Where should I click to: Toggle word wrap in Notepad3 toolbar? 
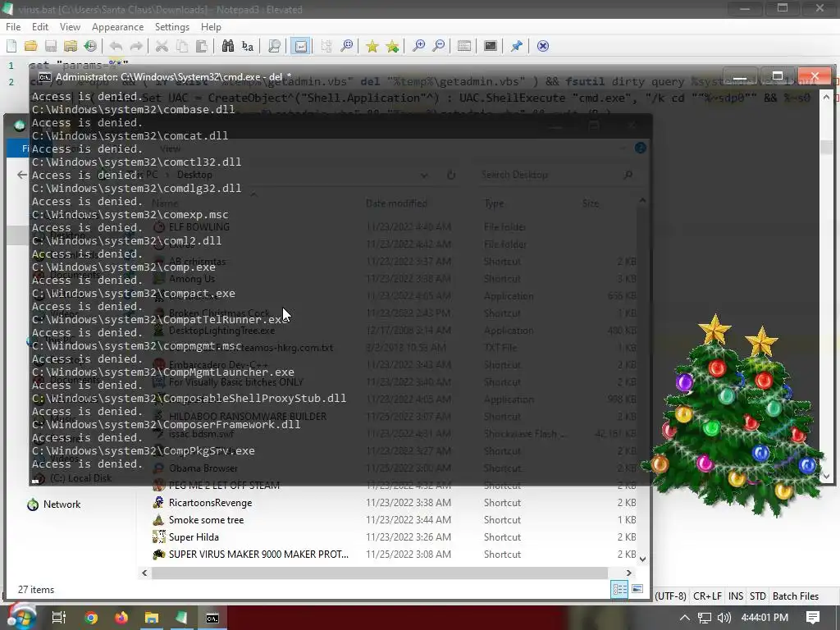(x=300, y=46)
